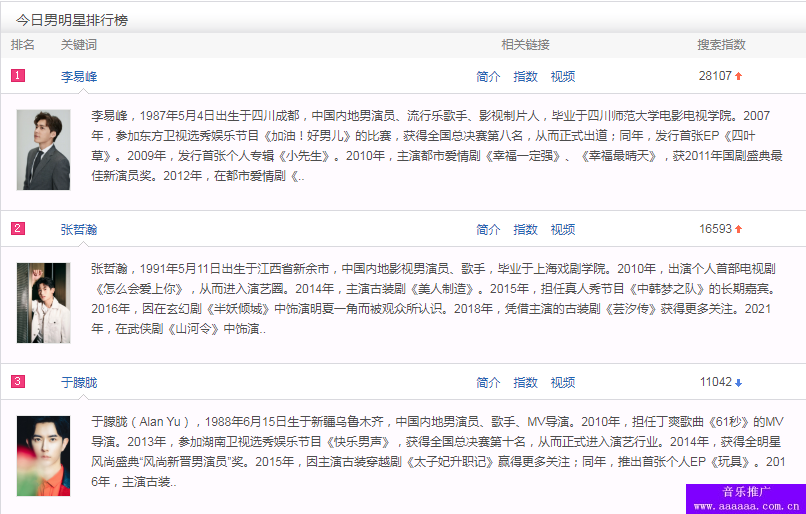This screenshot has height=514, width=806.
Task: Click search index value 11042
Action: click(x=716, y=382)
